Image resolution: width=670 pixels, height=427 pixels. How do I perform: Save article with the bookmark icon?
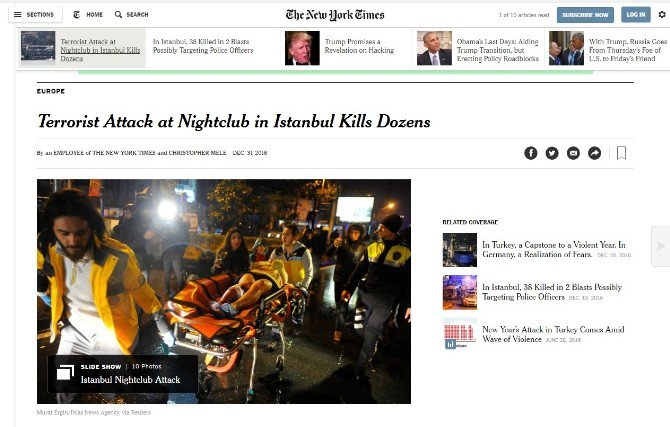[622, 153]
